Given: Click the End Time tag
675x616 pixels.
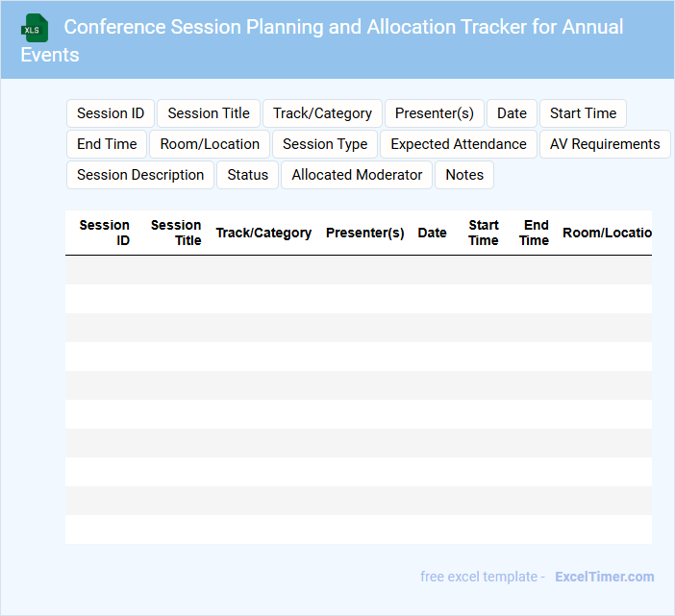Looking at the screenshot, I should pyautogui.click(x=107, y=144).
